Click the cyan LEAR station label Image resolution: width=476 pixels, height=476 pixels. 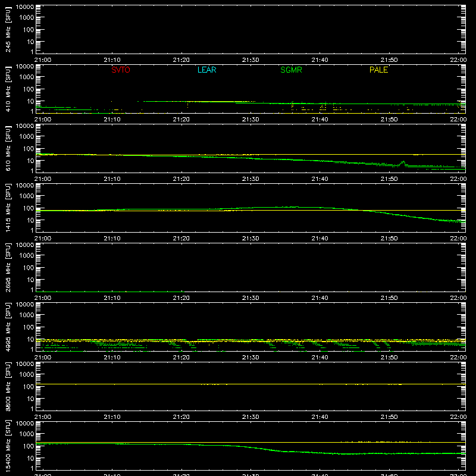coord(206,70)
